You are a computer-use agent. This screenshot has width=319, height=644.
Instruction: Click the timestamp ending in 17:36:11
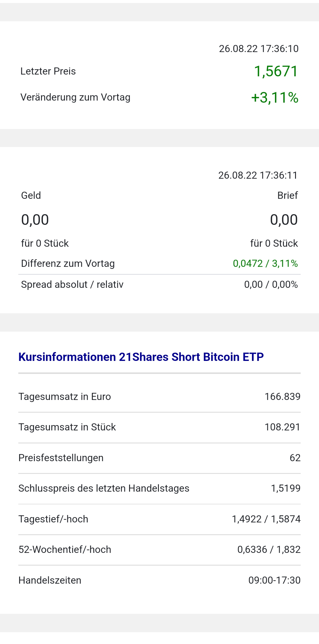(258, 175)
